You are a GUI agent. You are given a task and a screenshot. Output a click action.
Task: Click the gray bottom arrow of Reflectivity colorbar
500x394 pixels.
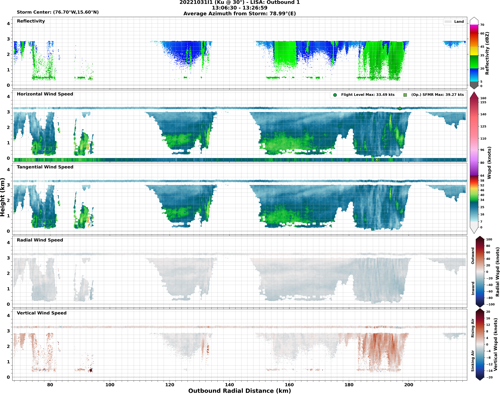[474, 85]
